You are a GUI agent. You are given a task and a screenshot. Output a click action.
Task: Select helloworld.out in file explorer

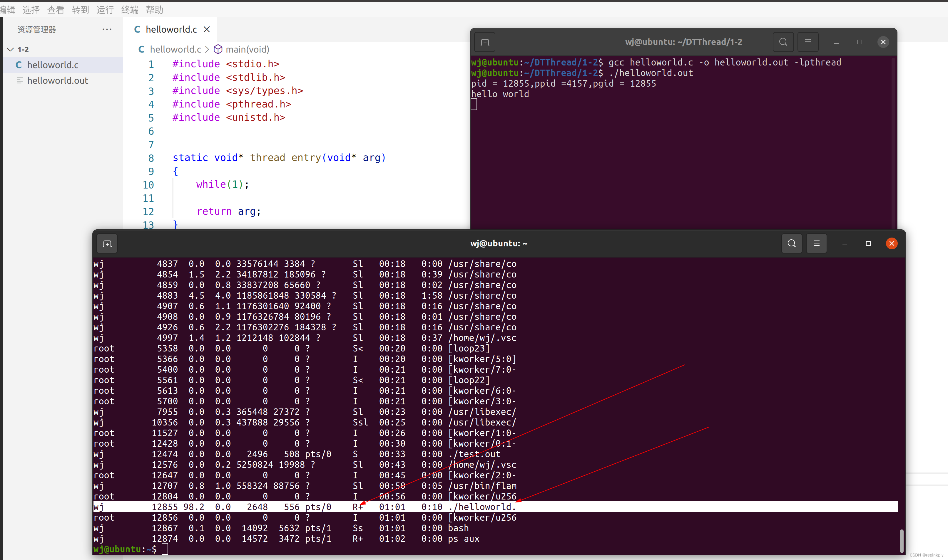(x=57, y=80)
